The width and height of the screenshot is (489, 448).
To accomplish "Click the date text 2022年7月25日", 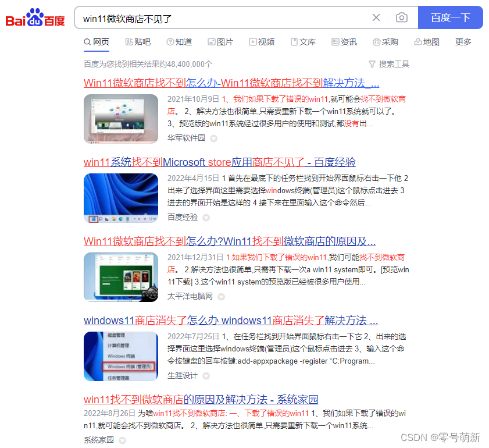I will 193,337.
